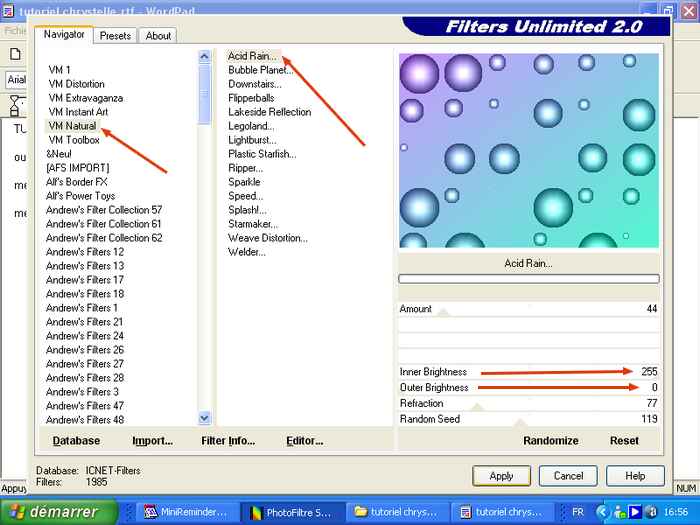The image size is (700, 525).
Task: Select Alf's Power Toys category
Action: [80, 196]
